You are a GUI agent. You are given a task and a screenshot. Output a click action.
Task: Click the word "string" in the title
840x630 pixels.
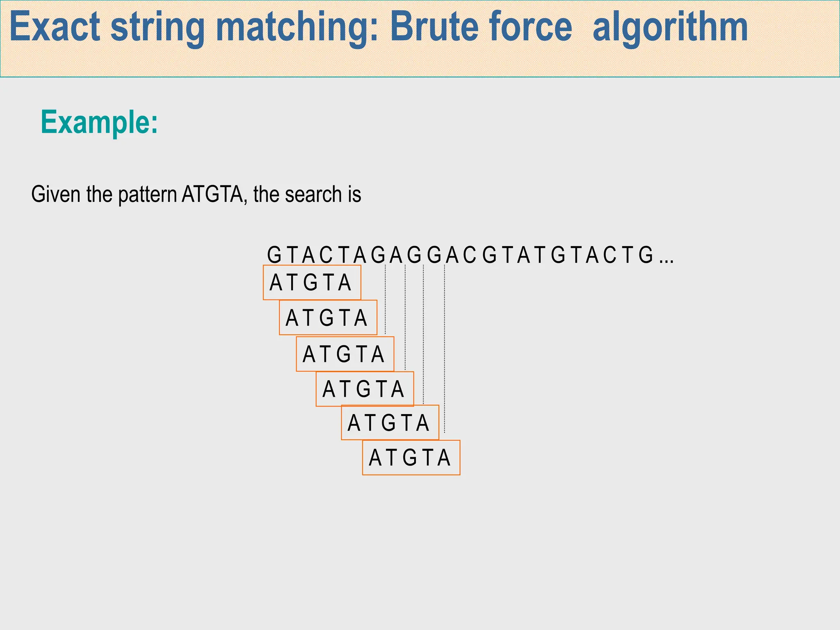pyautogui.click(x=157, y=27)
